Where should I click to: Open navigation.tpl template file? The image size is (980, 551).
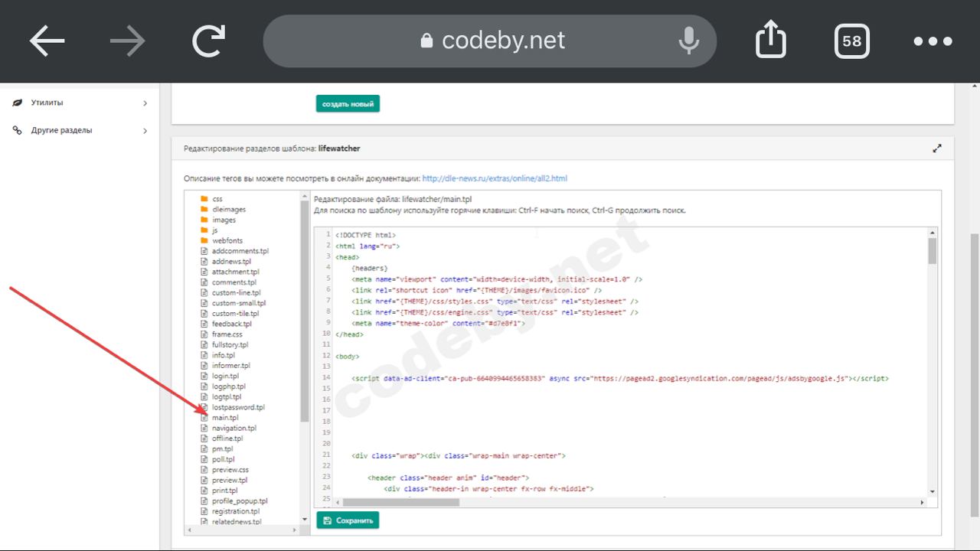click(234, 428)
